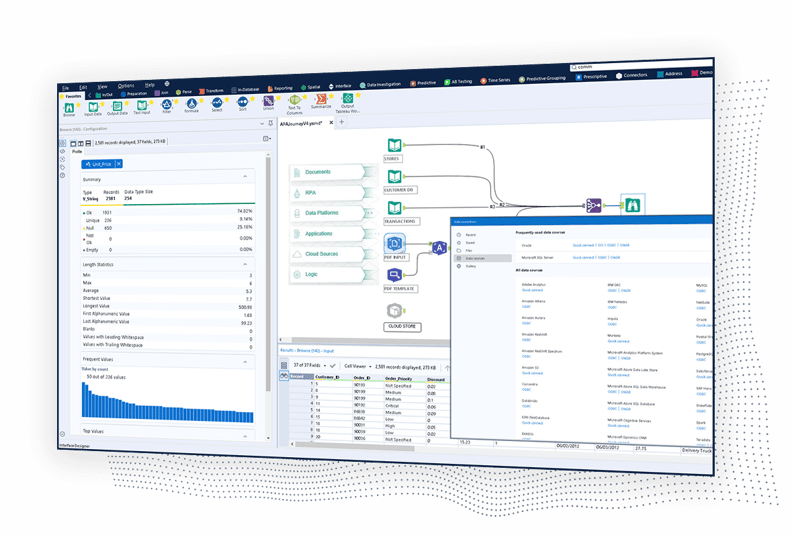The height and width of the screenshot is (535, 792).
Task: Select the Sort tool icon
Action: point(242,102)
